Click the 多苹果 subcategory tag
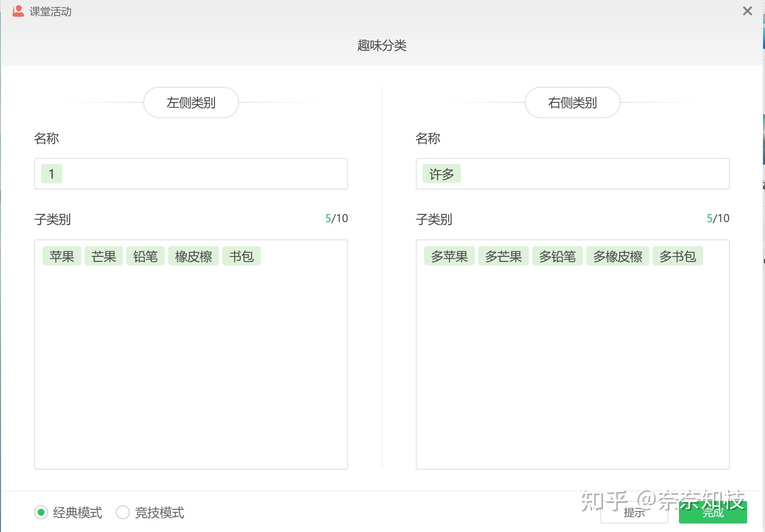The image size is (765, 532). click(449, 256)
